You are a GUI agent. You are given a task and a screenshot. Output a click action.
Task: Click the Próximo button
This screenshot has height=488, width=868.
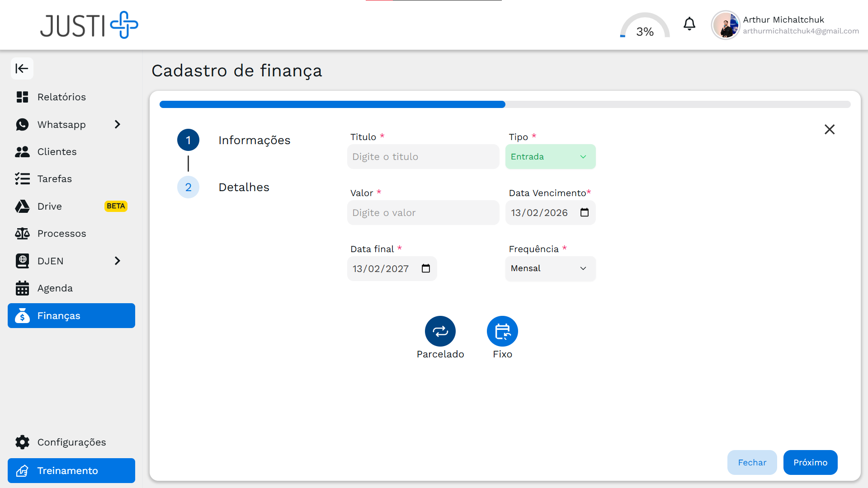coord(810,463)
